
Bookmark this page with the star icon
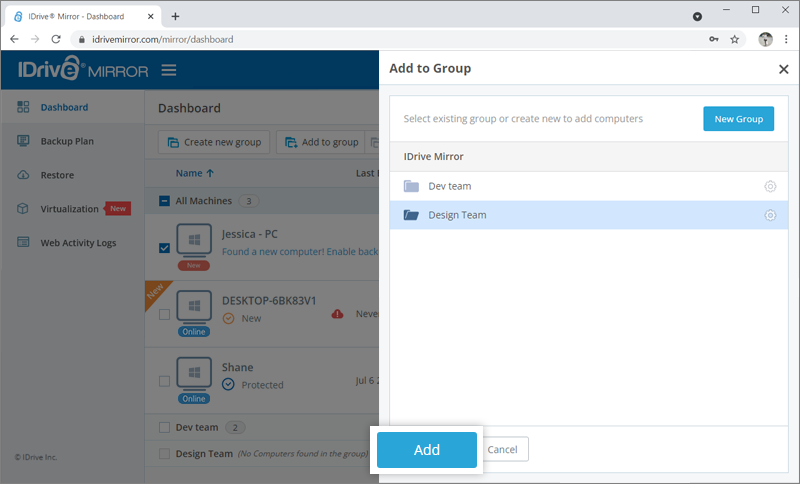coord(735,39)
